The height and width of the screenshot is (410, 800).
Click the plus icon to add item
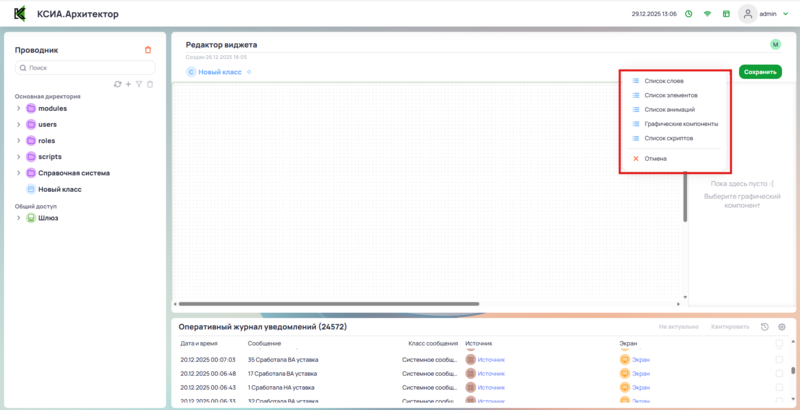coord(128,84)
